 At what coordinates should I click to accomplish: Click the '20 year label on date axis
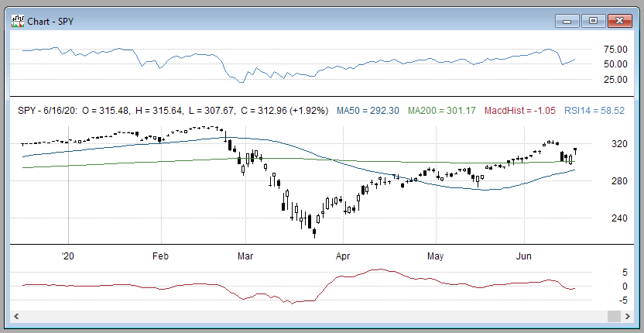[68, 255]
